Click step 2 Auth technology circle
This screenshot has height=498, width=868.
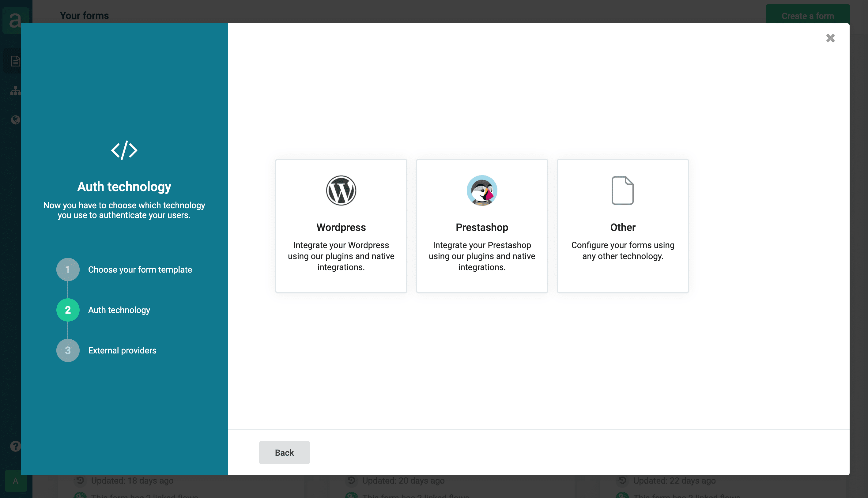coord(68,310)
